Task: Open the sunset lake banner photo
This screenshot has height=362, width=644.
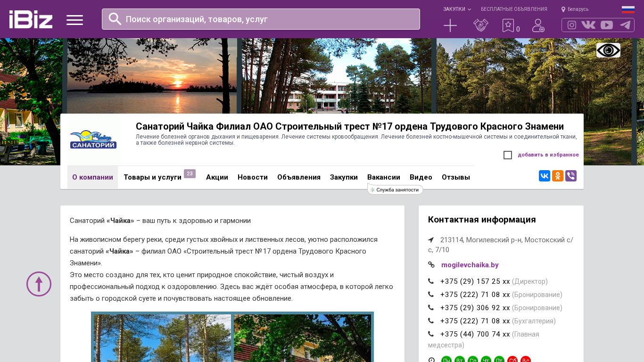Action: click(x=152, y=76)
